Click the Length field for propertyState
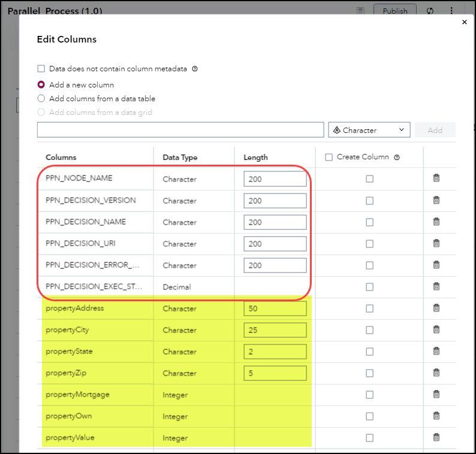 click(275, 352)
